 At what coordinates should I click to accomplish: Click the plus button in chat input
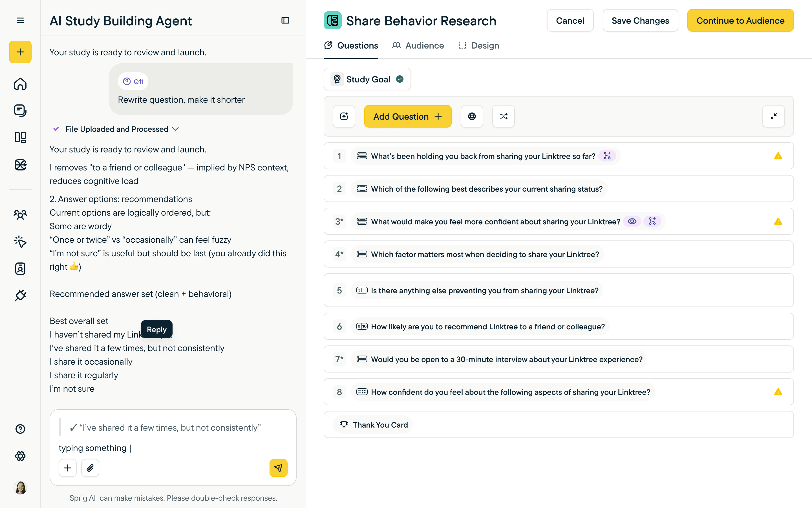67,468
